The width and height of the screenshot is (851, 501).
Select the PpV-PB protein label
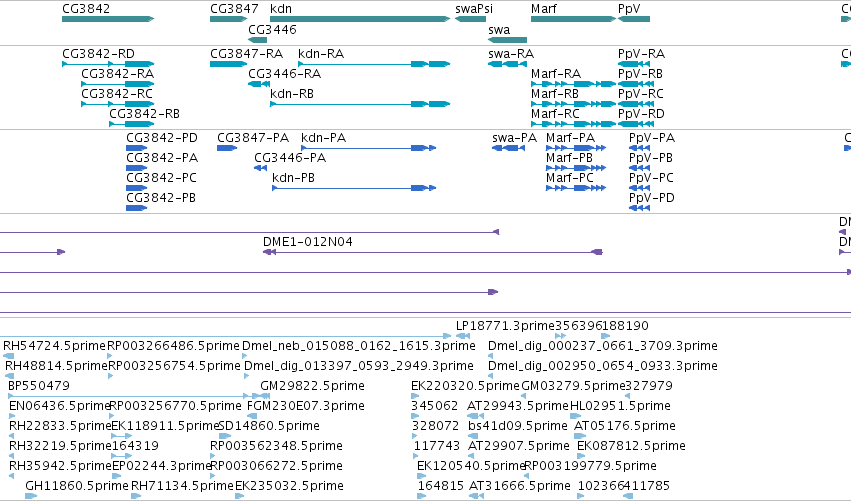pos(651,158)
